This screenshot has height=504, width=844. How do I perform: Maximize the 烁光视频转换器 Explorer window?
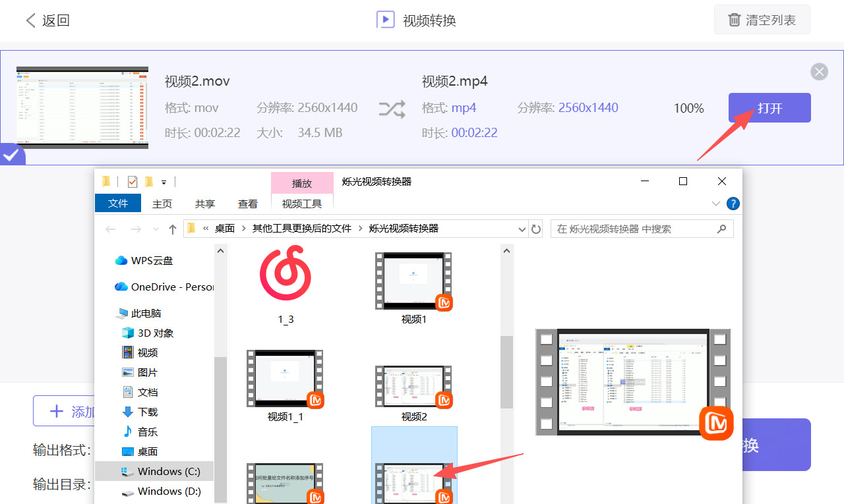tap(683, 181)
